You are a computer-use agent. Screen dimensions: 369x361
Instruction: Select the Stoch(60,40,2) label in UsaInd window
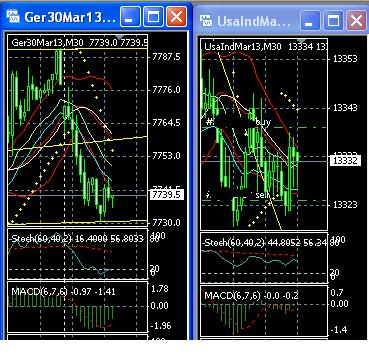coord(235,243)
